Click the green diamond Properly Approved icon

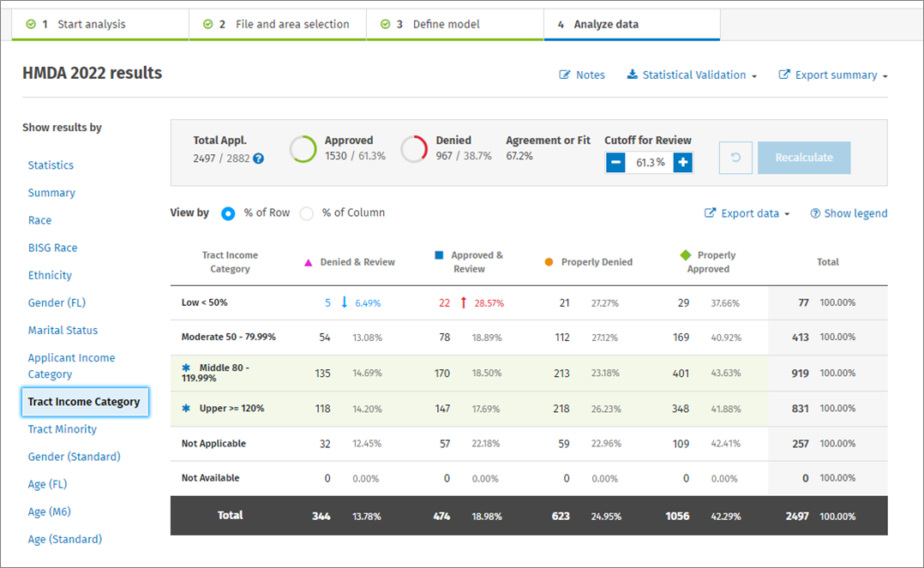(685, 255)
